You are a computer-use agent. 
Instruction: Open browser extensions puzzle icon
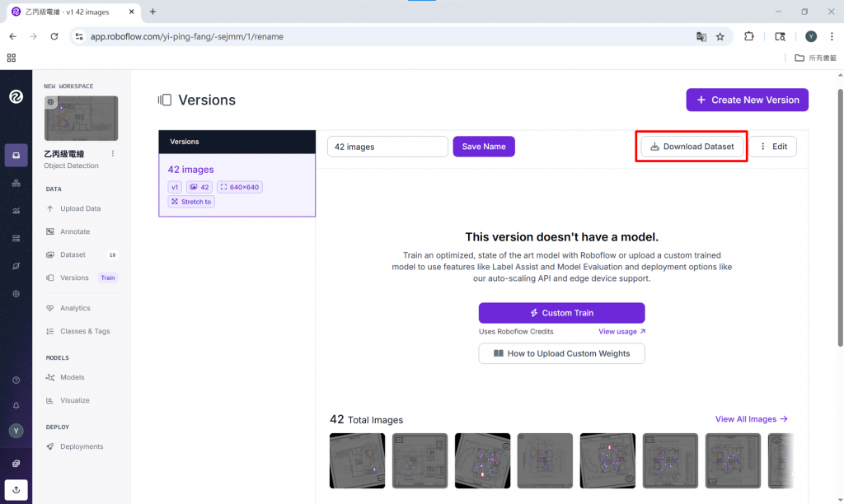click(748, 36)
